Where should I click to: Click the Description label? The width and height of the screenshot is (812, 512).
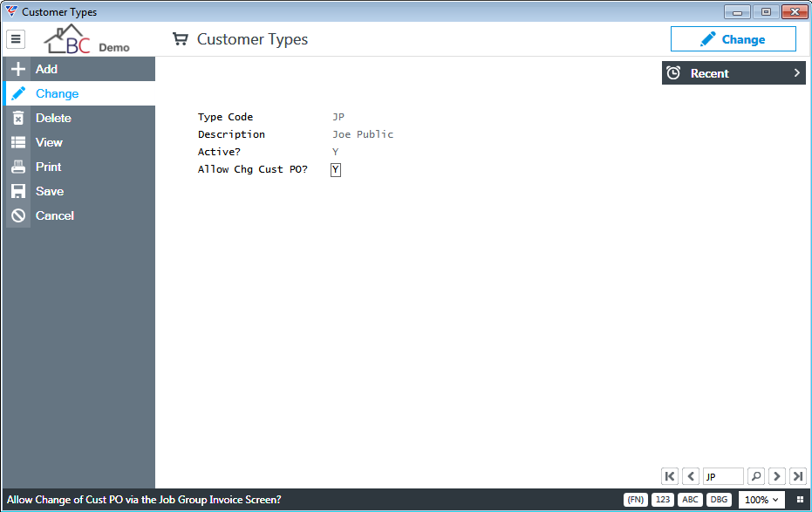pos(231,134)
